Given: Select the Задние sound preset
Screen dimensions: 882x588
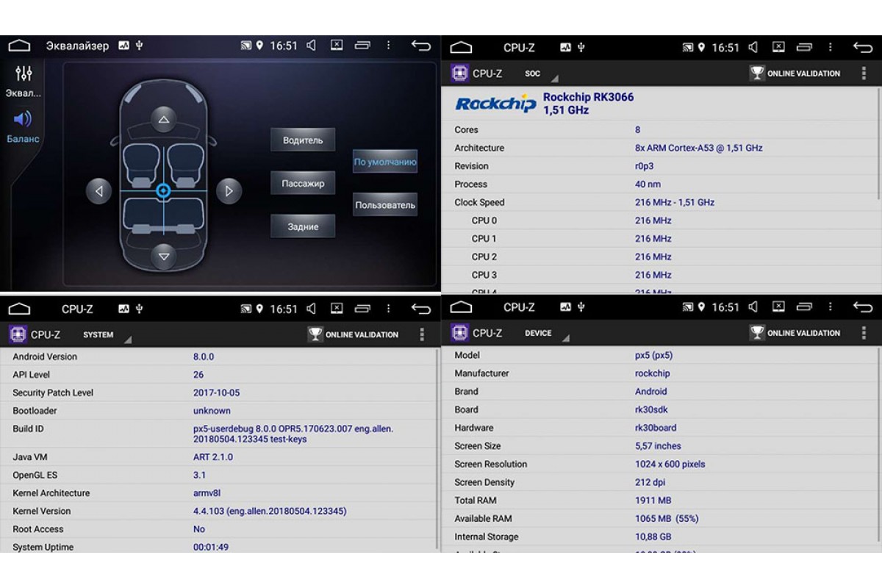Looking at the screenshot, I should click(303, 226).
